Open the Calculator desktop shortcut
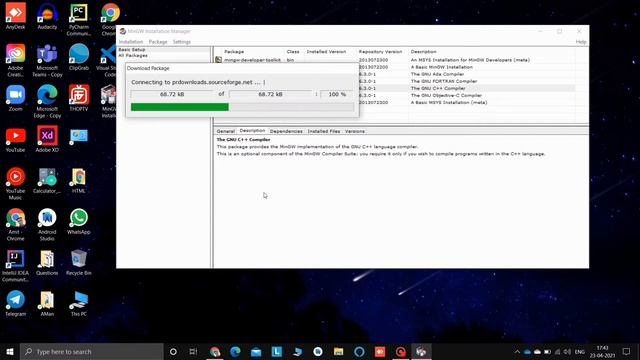This screenshot has height=360, width=640. tap(47, 180)
